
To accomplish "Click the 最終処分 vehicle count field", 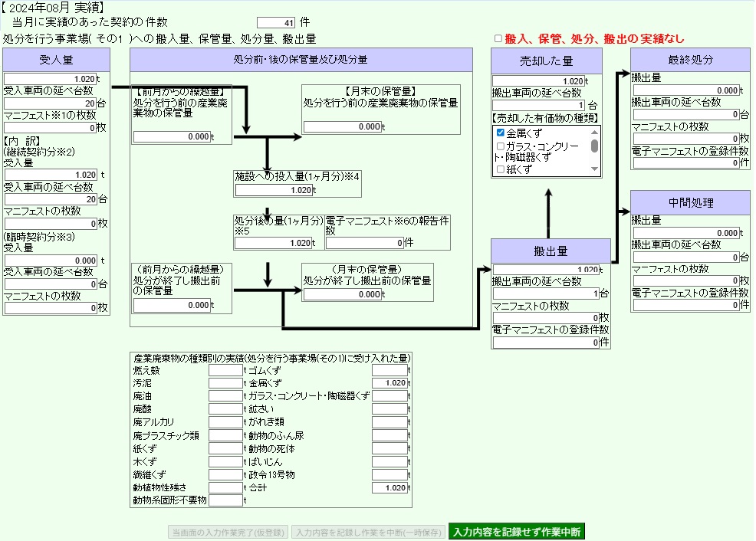I will (x=686, y=115).
